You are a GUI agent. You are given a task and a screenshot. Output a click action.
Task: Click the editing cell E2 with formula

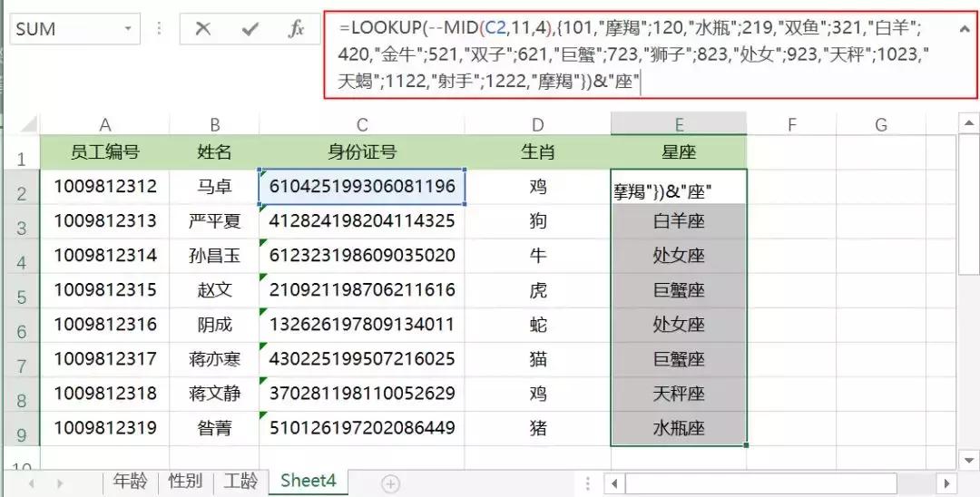(679, 187)
